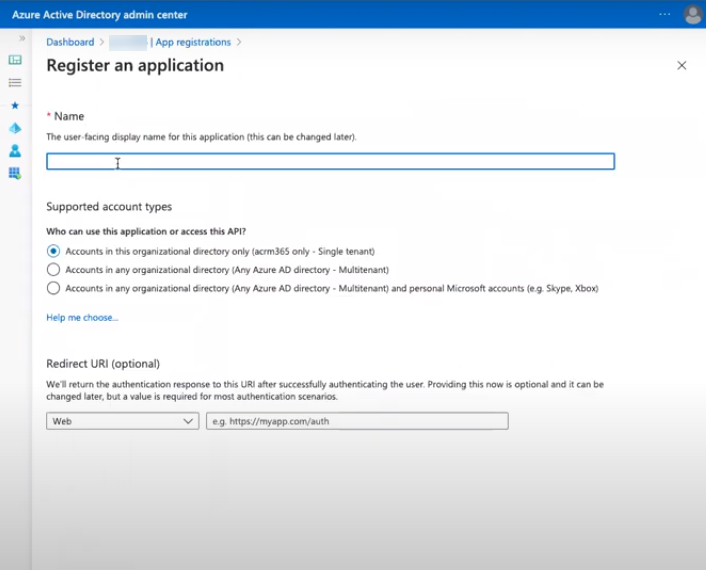Click the Redirect URI text box
706x570 pixels.
(357, 422)
